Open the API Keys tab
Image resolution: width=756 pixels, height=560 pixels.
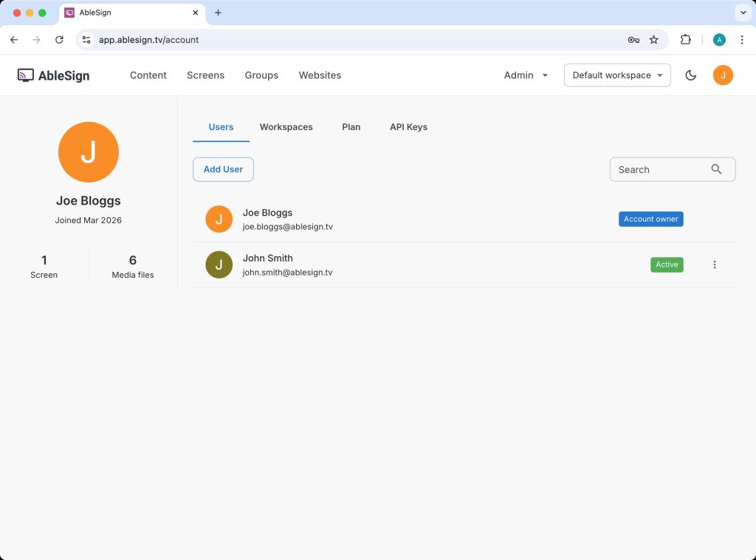click(x=408, y=127)
